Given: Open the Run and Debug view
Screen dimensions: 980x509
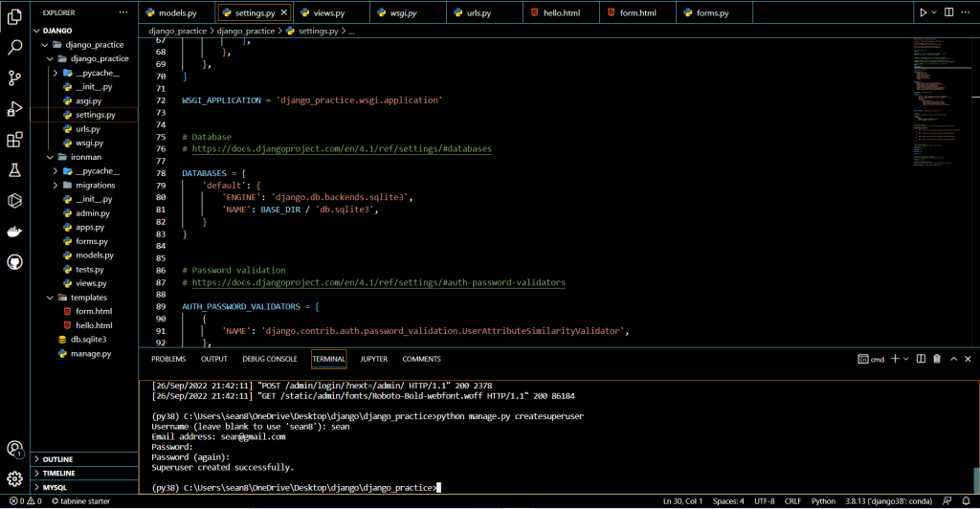Looking at the screenshot, I should click(x=14, y=109).
